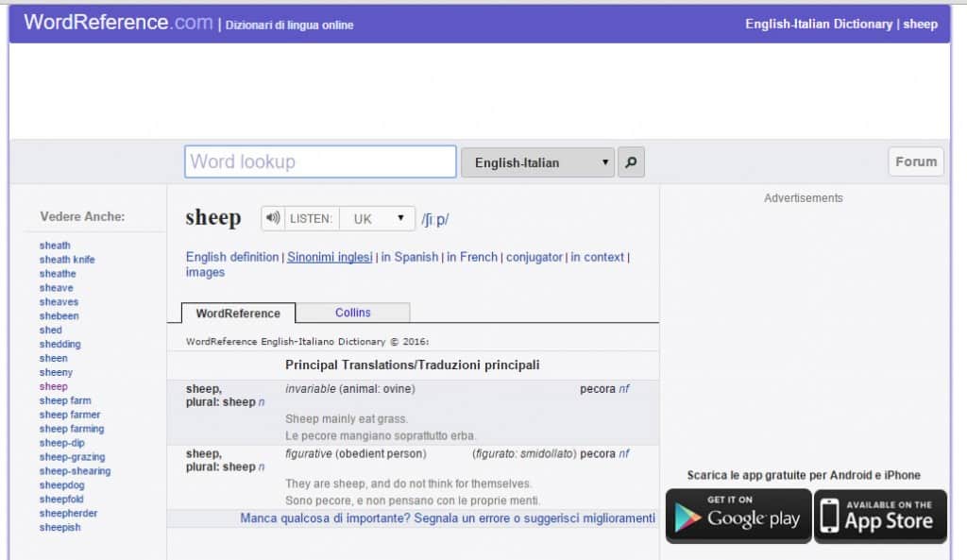Screen dimensions: 967x560
Task: Open the UK accent dropdown
Action: pos(376,217)
